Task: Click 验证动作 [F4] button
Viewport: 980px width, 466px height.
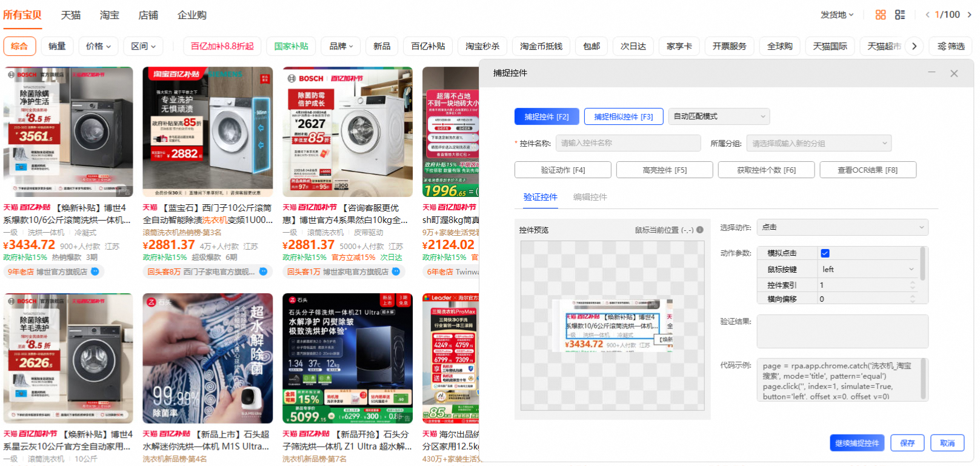Action: tap(563, 170)
